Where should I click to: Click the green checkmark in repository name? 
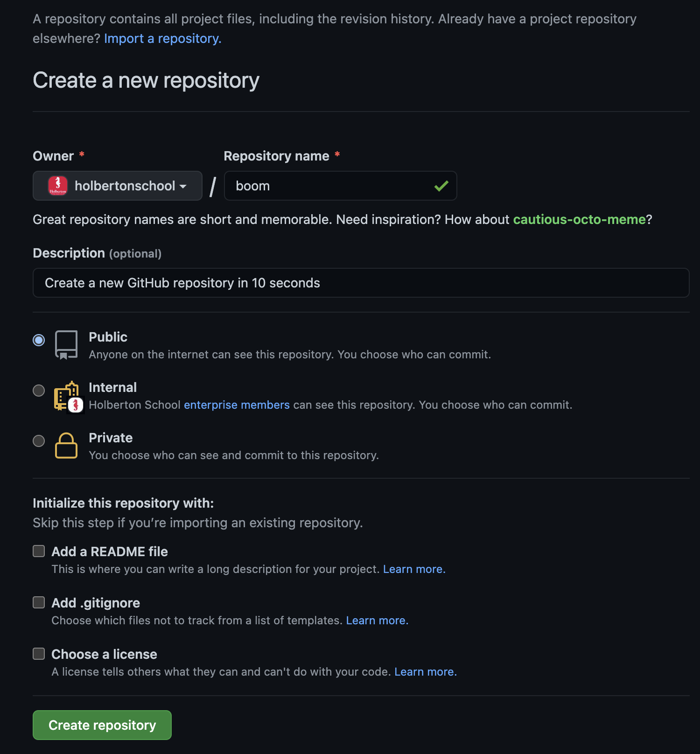[x=441, y=186]
